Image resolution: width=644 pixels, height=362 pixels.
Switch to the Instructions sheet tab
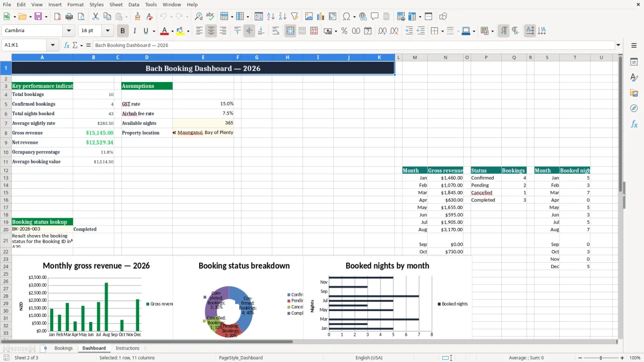pyautogui.click(x=128, y=348)
